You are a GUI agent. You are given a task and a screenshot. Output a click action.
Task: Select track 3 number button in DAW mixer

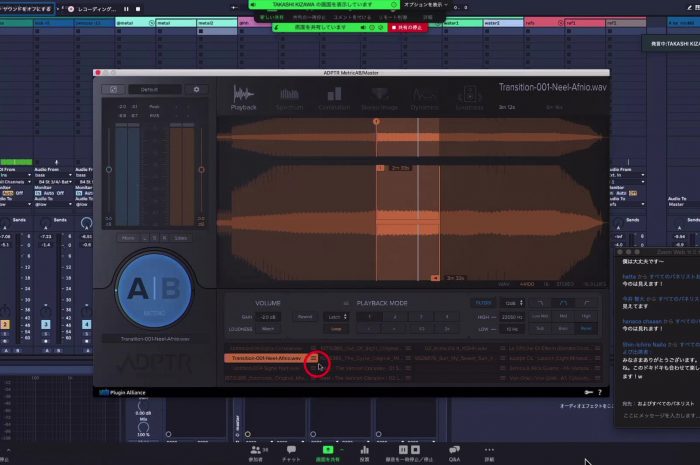tap(46, 324)
